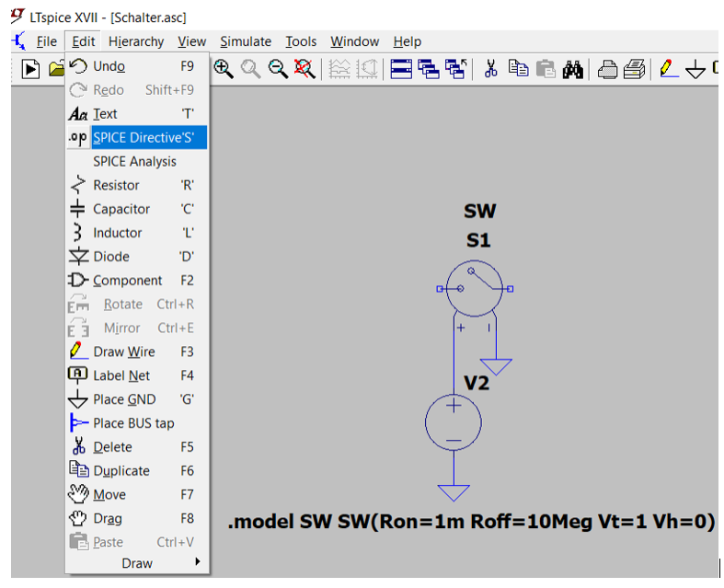This screenshot has height=588, width=724.
Task: Choose Drag in the Edit menu
Action: pos(137,518)
